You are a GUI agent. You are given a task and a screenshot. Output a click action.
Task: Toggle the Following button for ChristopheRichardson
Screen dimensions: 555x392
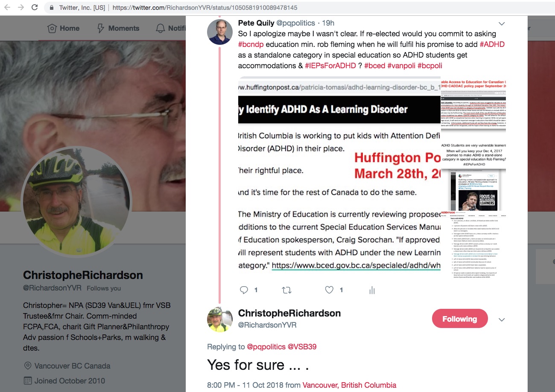pyautogui.click(x=460, y=319)
